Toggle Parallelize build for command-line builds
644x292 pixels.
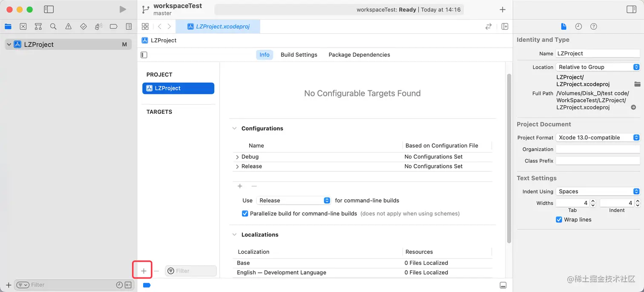click(245, 214)
